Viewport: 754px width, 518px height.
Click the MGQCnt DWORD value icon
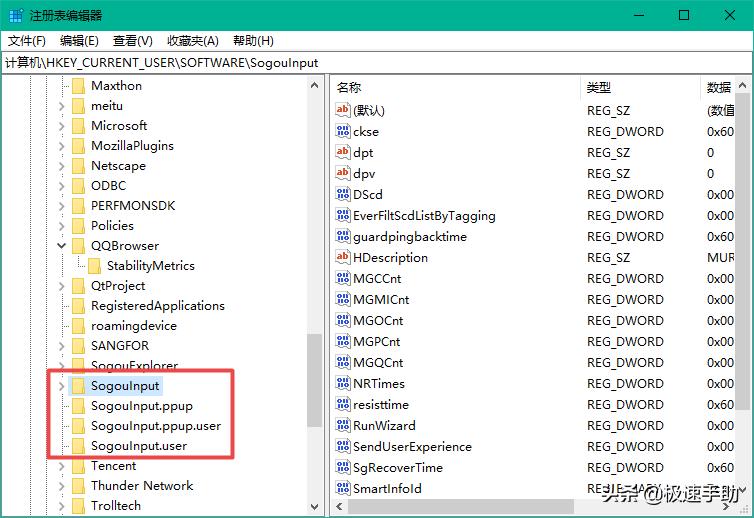[342, 362]
